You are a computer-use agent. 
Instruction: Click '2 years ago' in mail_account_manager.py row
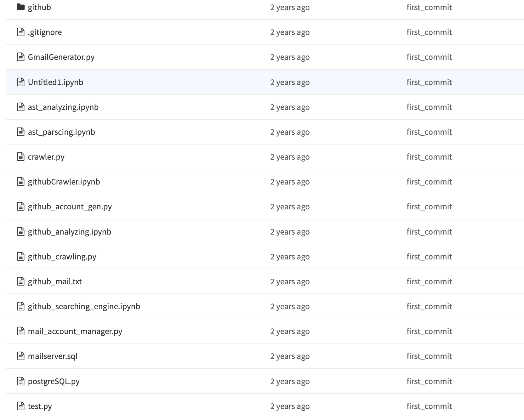point(290,331)
